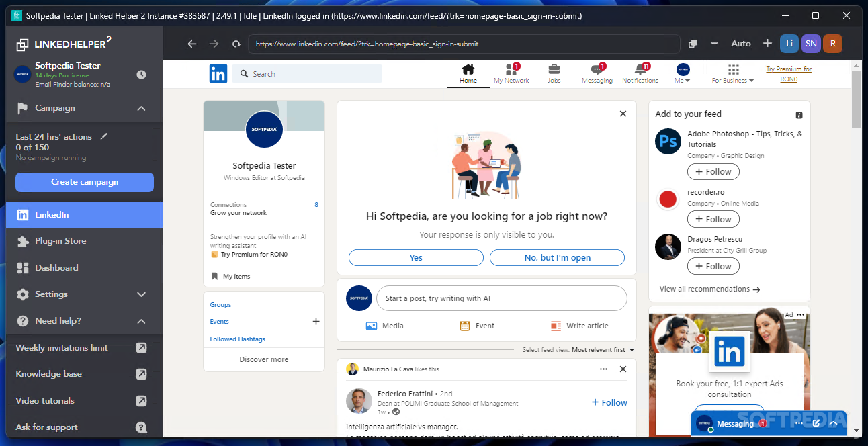This screenshot has height=446, width=868.
Task: Edit the Last 24 hrs' actions limit
Action: [103, 136]
